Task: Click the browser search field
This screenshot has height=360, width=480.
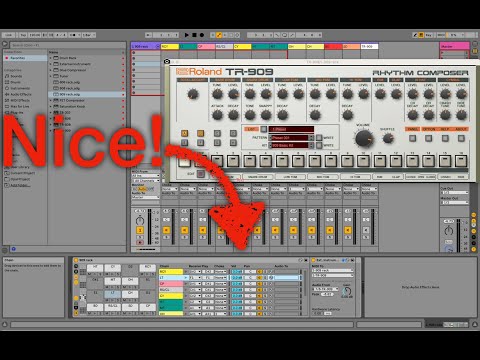Action: pos(67,45)
